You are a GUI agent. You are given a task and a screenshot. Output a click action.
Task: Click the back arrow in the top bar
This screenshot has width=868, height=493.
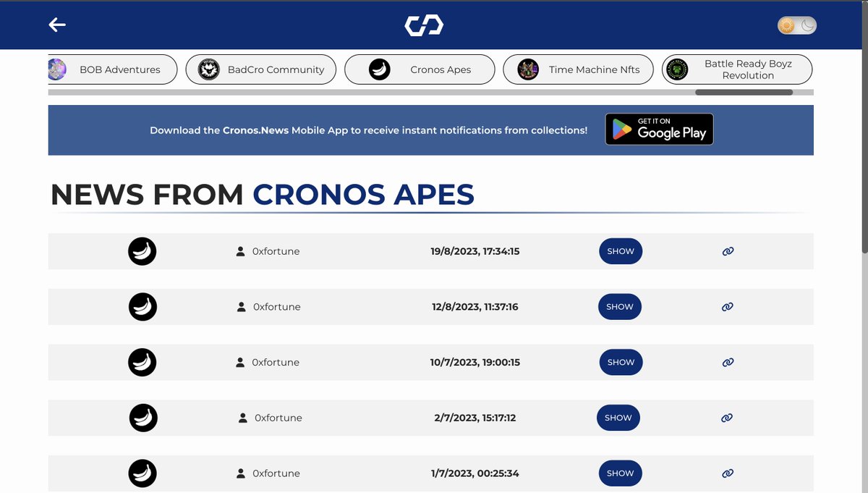[56, 25]
